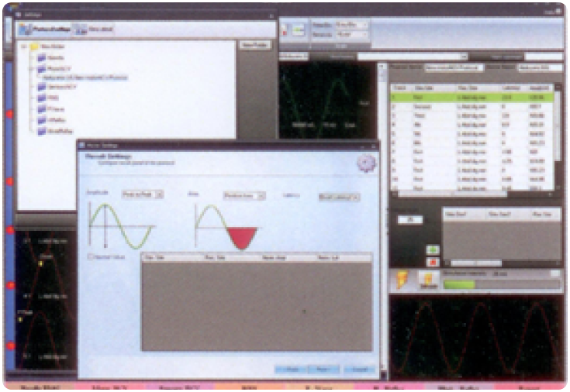Click the green stimulus intensity progress bar

[x=501, y=284]
